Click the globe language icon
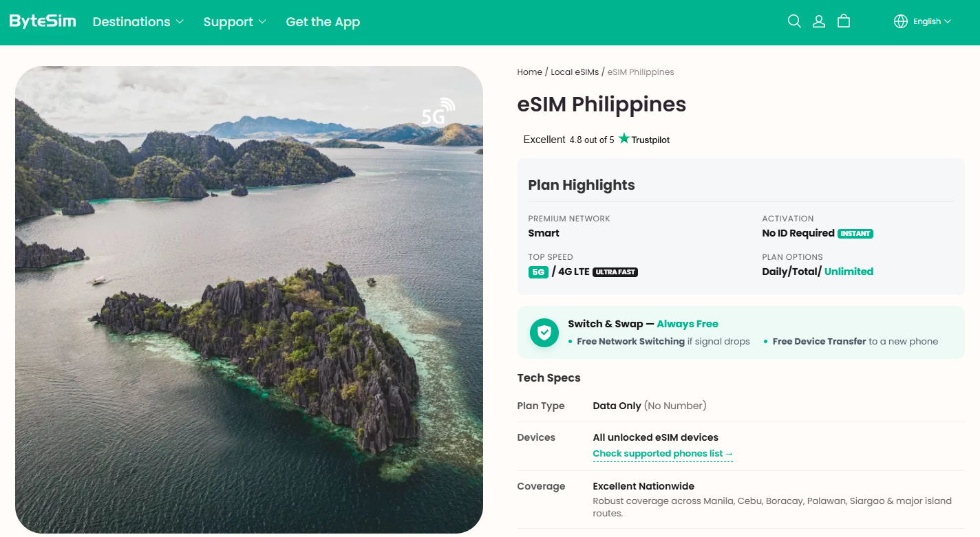Image resolution: width=980 pixels, height=537 pixels. 901,21
